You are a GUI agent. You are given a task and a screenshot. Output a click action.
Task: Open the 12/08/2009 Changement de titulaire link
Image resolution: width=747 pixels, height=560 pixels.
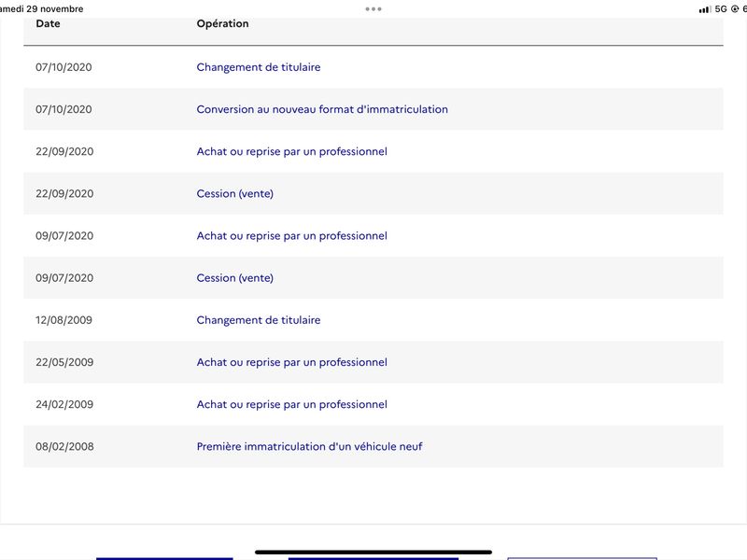[x=258, y=320]
